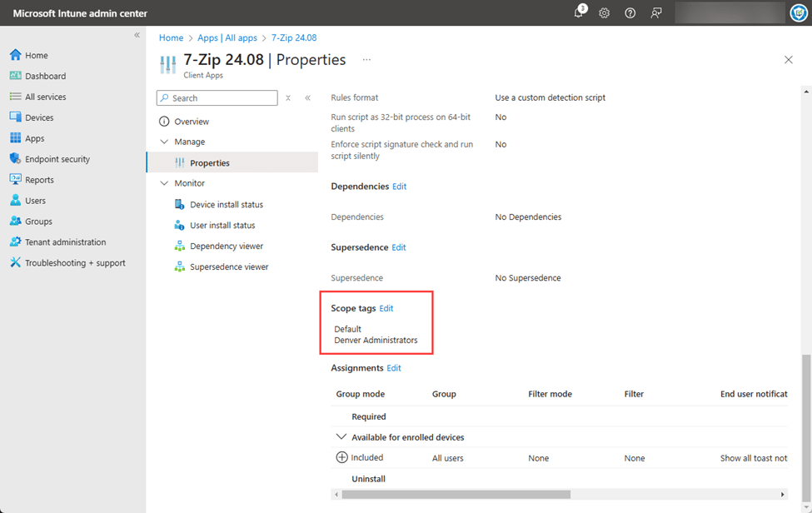Open the notifications bell icon
Image resolution: width=812 pixels, height=513 pixels.
(579, 13)
